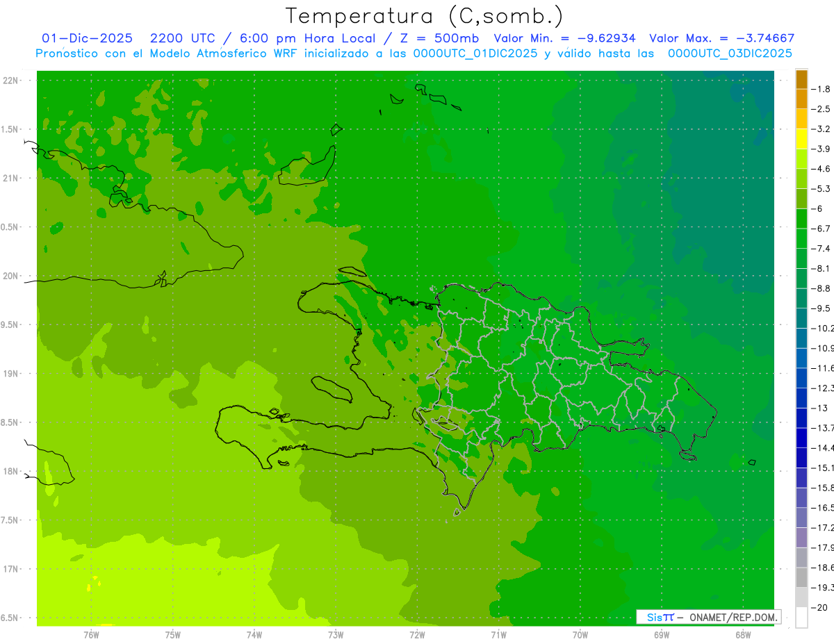This screenshot has height=644, width=834.
Task: Click the 'Temperatura (C,somb.)' chart title
Action: tap(425, 16)
